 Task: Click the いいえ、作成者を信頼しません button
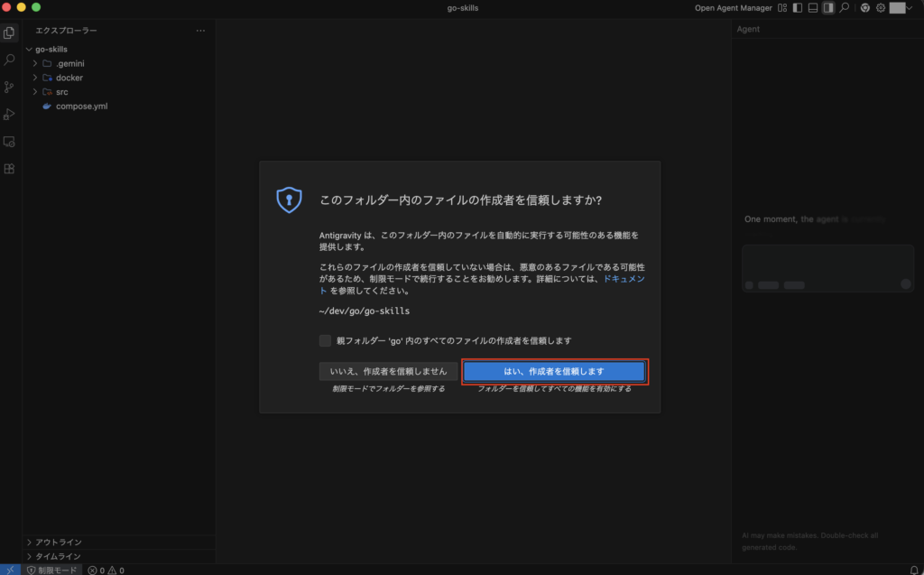388,371
